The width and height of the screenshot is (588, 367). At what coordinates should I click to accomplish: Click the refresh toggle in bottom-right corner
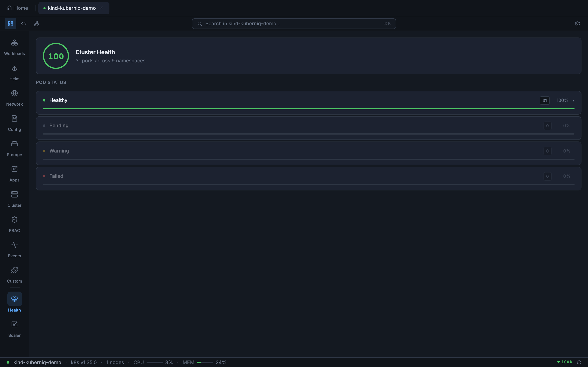(580, 362)
